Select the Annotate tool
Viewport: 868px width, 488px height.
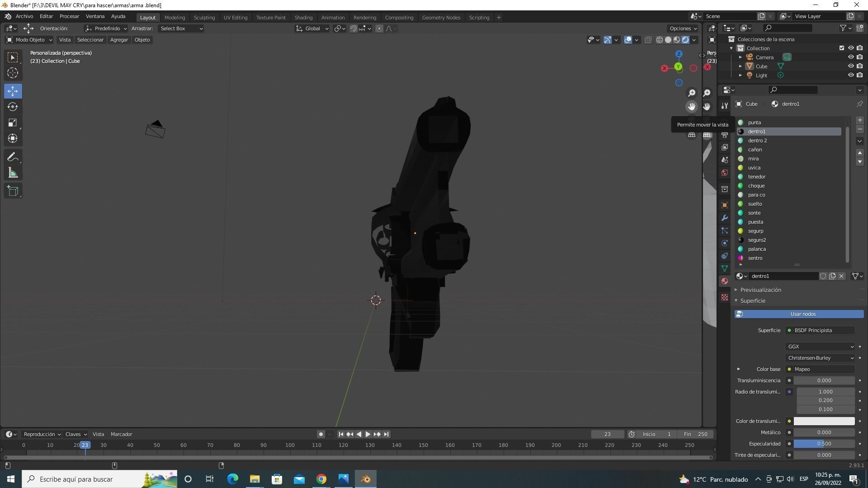click(13, 157)
